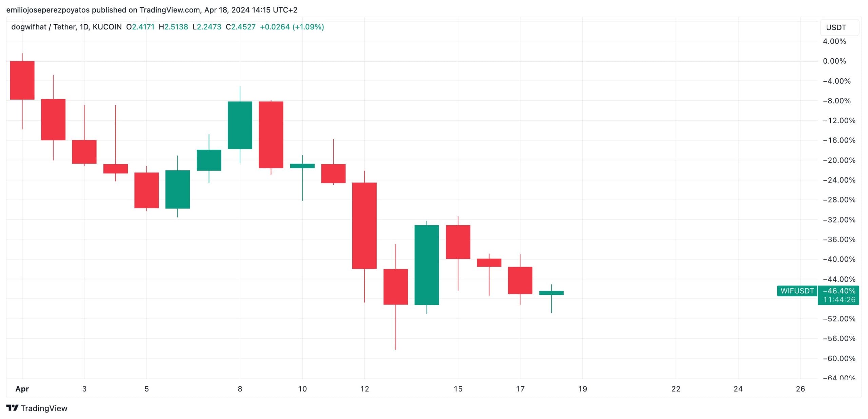Click the TradingView logo icon
The image size is (868, 419).
tap(12, 408)
